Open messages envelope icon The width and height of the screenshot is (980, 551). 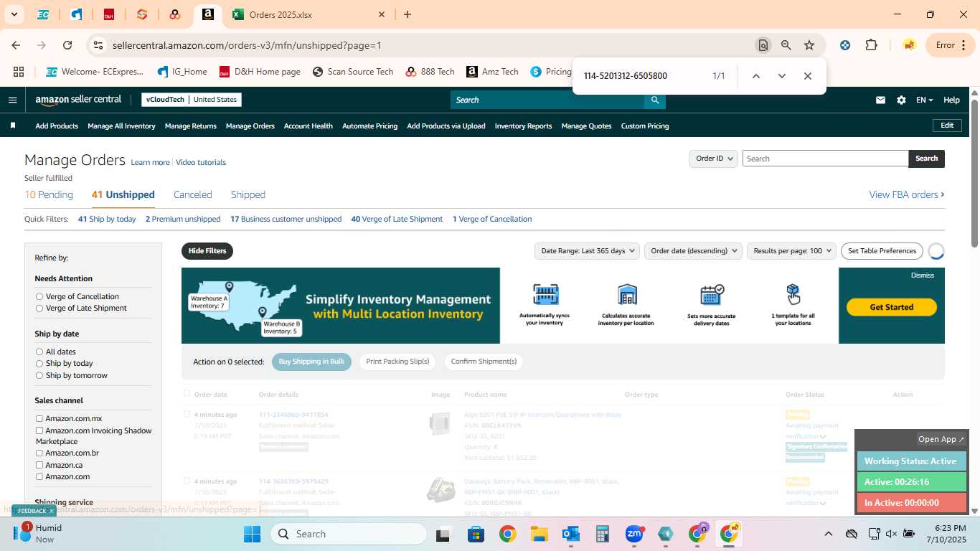880,100
